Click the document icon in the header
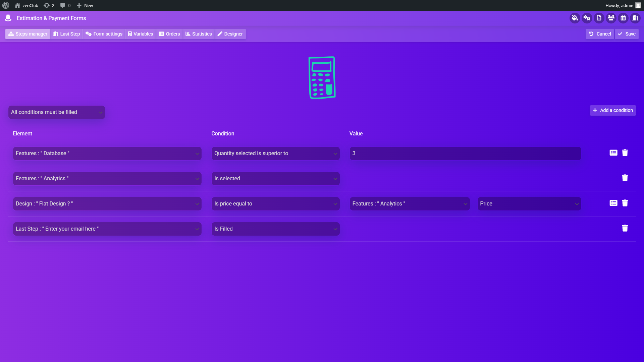This screenshot has width=644, height=362. 599,18
